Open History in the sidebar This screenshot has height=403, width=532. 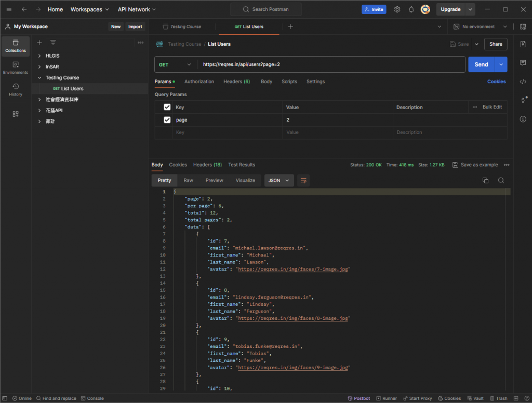tap(16, 89)
